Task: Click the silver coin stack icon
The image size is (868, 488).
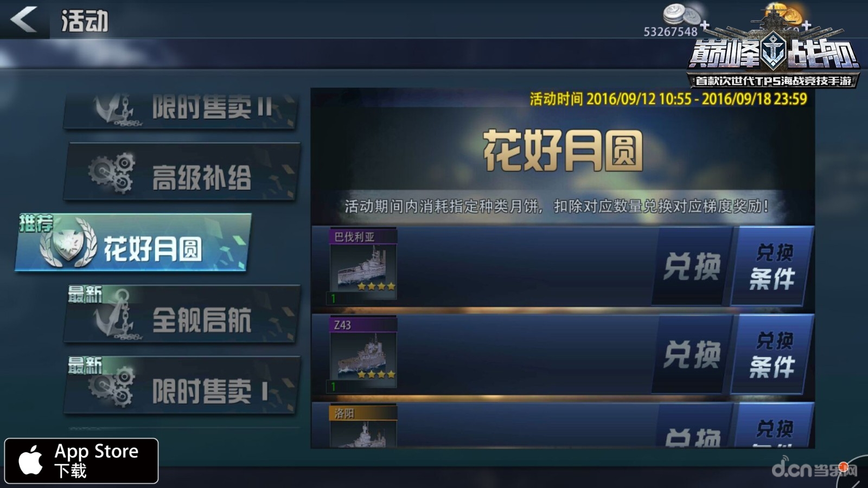Action: pos(681,14)
